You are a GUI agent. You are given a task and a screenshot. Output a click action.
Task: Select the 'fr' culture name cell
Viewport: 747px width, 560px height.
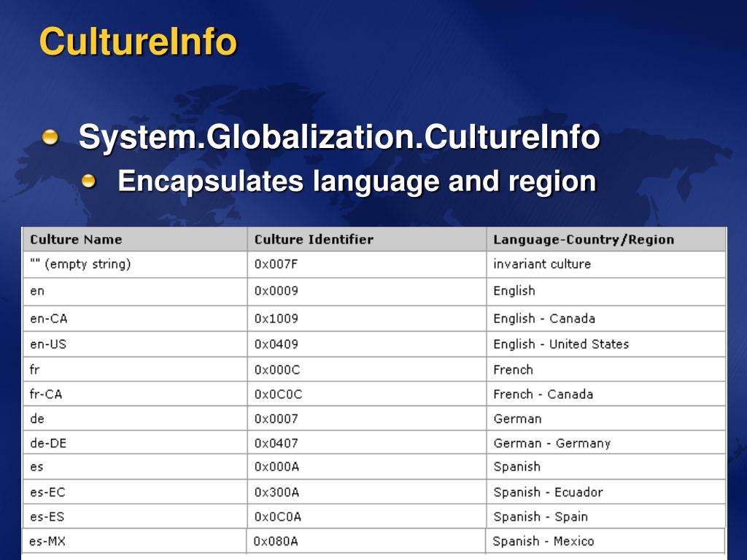135,370
